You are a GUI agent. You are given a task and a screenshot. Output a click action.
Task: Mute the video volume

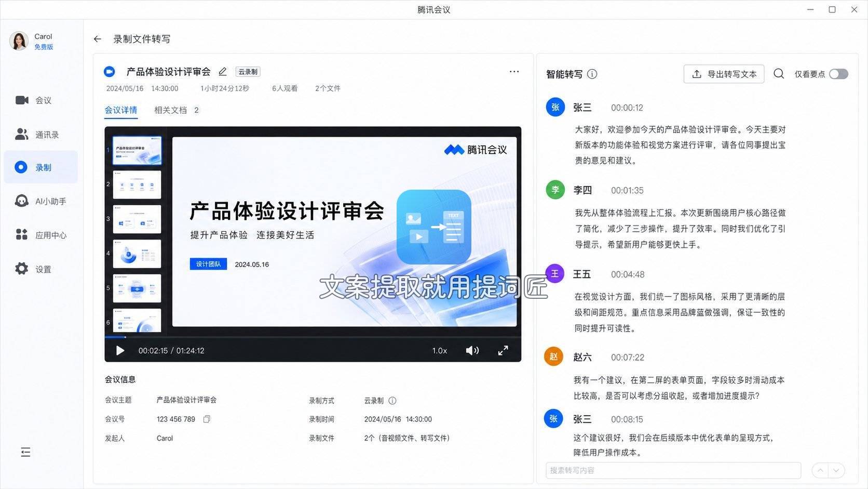[472, 351]
